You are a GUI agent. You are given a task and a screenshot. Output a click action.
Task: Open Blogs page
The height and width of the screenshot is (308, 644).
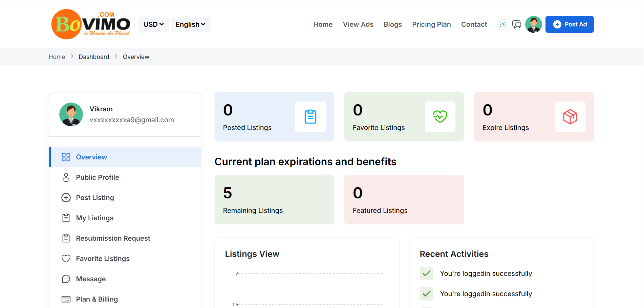(393, 24)
